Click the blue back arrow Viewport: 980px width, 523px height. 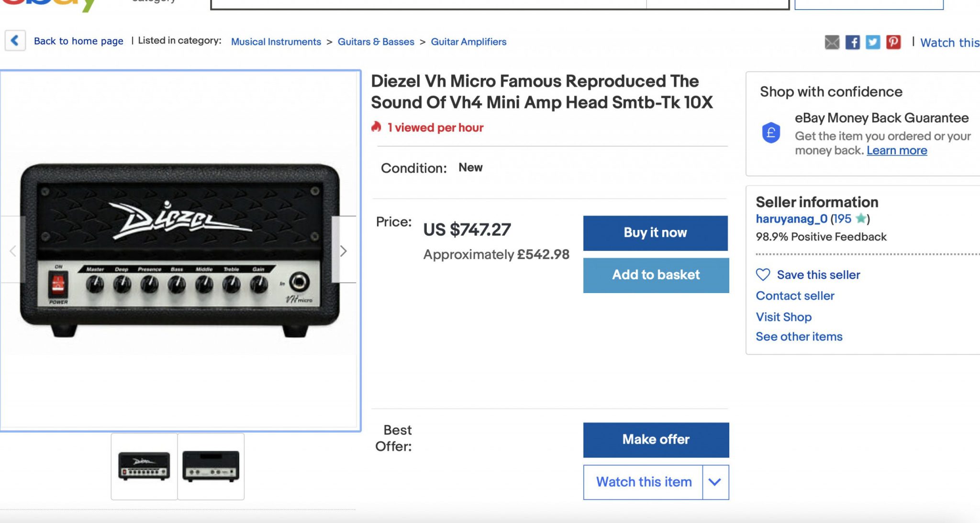[x=15, y=41]
